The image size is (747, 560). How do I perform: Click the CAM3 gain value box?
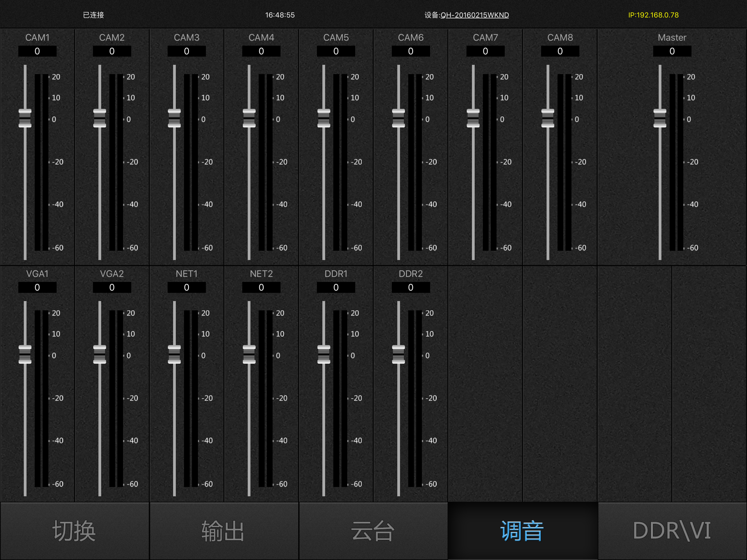[x=186, y=51]
